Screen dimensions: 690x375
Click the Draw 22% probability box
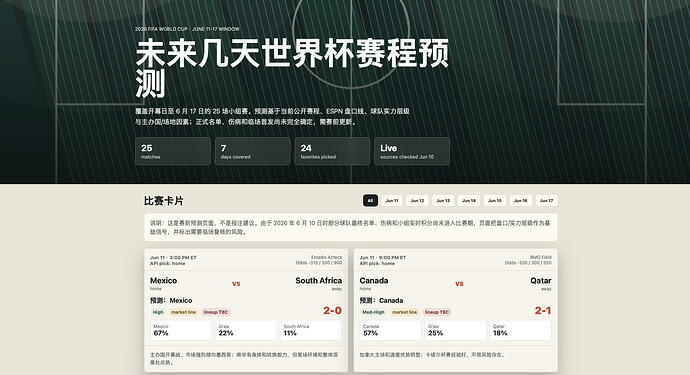click(246, 330)
